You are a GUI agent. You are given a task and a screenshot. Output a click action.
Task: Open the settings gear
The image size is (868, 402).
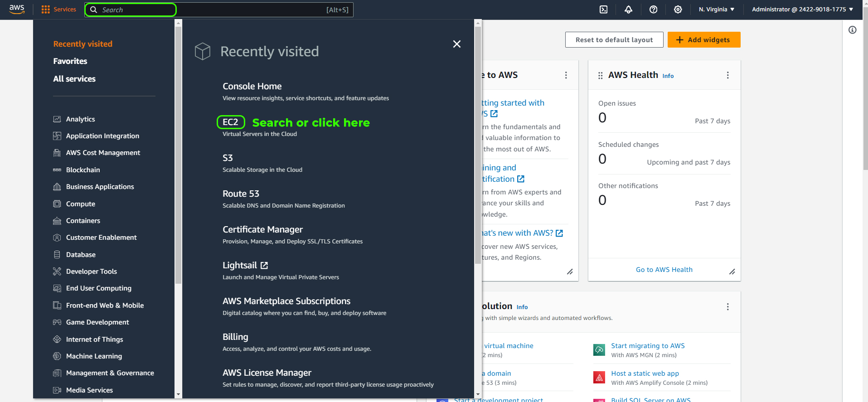(x=678, y=10)
